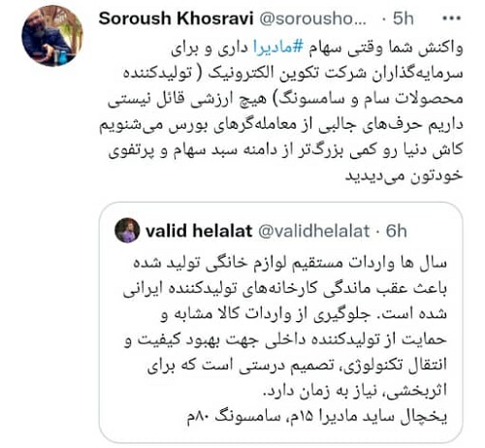Viewport: 485px width, 448px height.
Task: Click the Soroush Khosravi display name
Action: [x=176, y=18]
